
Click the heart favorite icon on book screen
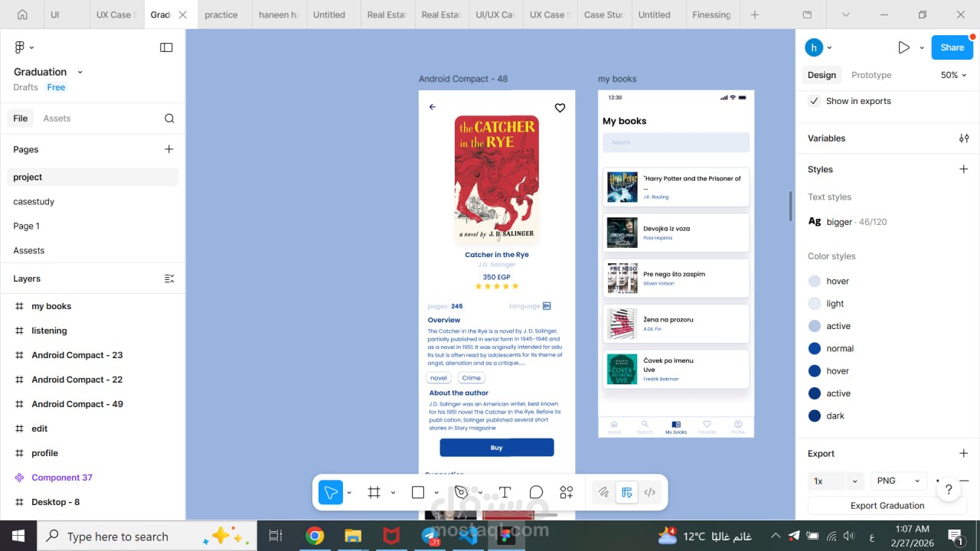[x=560, y=108]
